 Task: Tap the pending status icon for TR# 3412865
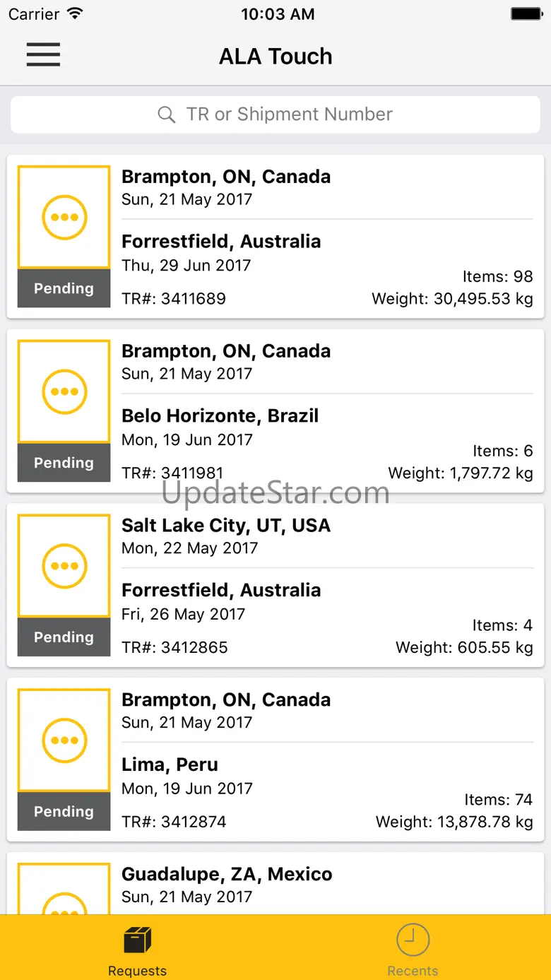64,566
